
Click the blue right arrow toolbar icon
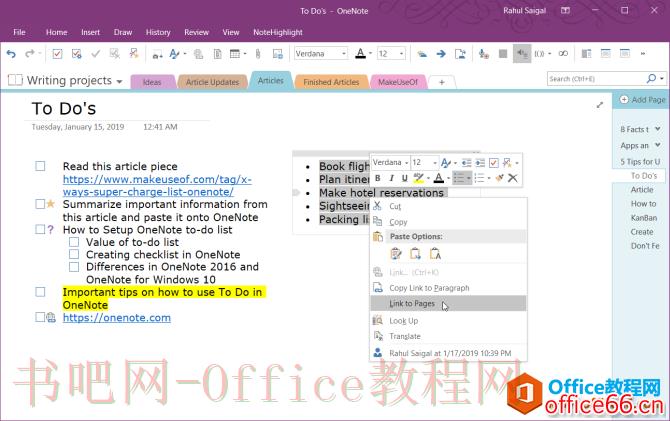pos(441,54)
